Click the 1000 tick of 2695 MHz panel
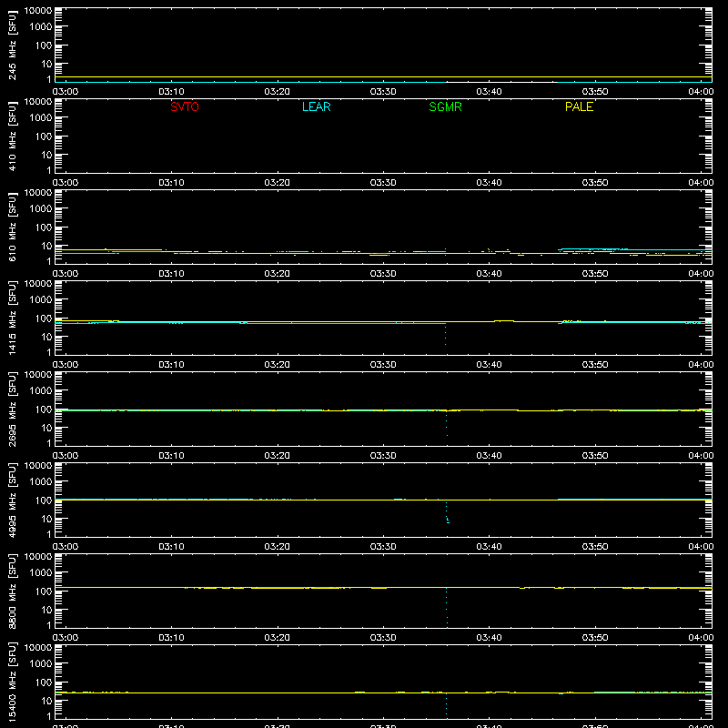The image size is (728, 728). click(x=41, y=391)
